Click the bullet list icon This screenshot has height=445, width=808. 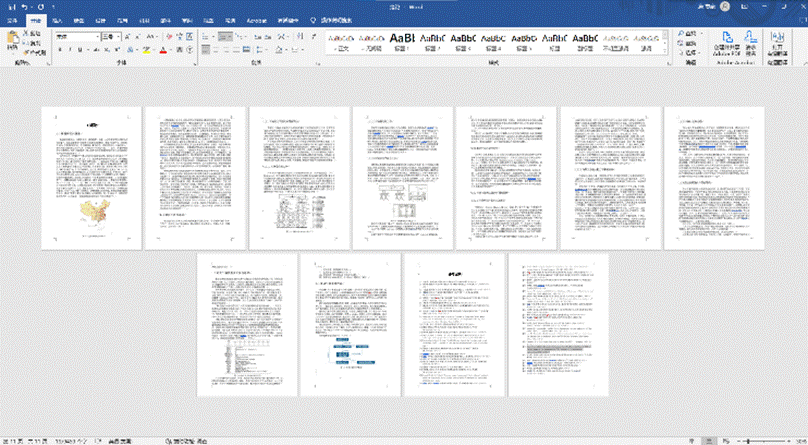pyautogui.click(x=204, y=36)
